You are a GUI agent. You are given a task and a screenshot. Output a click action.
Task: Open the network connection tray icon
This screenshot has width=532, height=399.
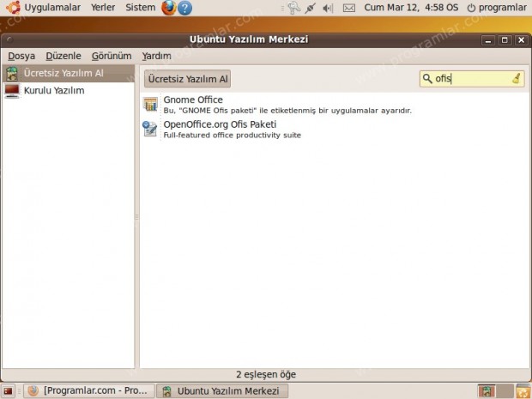click(x=310, y=8)
